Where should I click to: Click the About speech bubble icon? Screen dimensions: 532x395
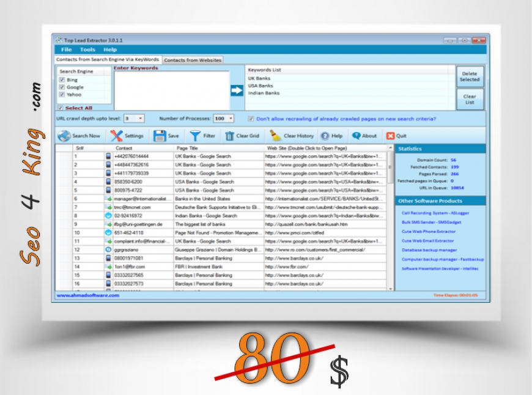(x=357, y=136)
